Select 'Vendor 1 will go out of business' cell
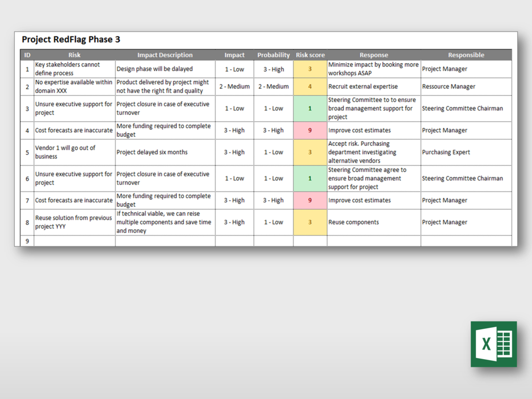Image resolution: width=532 pixels, height=399 pixels. tap(74, 152)
